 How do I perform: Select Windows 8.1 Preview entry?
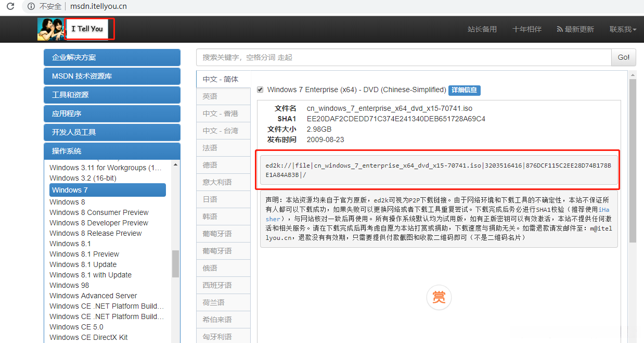pos(84,254)
